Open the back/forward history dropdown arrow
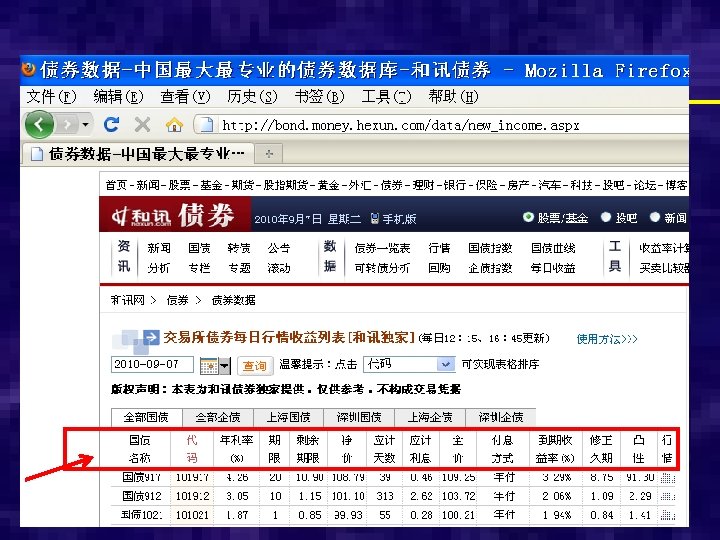Screen dimensions: 720x540 pyautogui.click(x=85, y=124)
